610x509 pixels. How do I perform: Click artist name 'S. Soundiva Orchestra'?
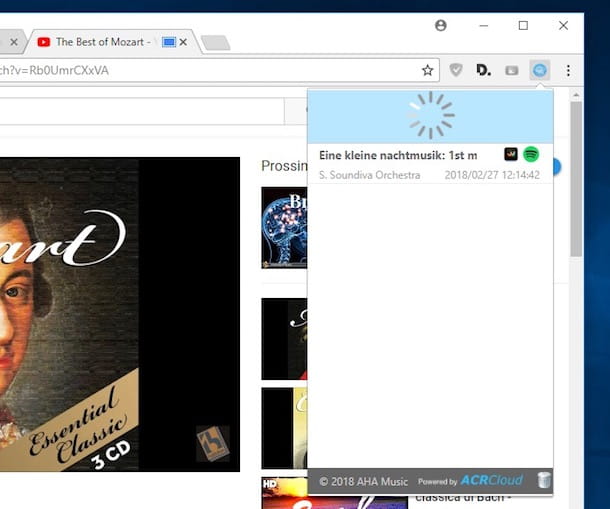tap(370, 175)
